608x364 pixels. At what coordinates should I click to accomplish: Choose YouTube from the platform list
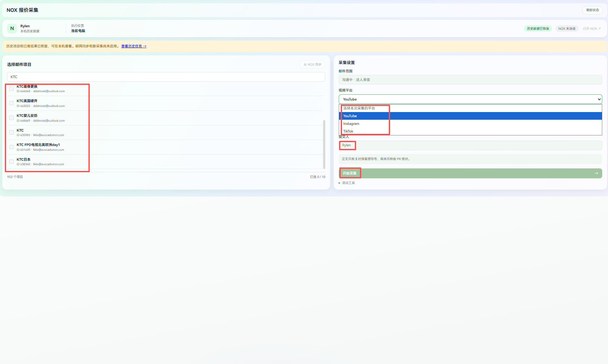[x=470, y=116]
